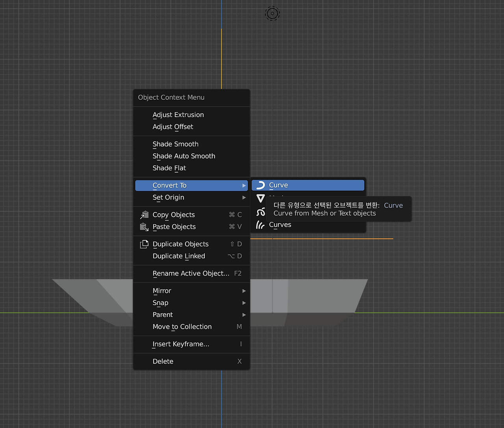The width and height of the screenshot is (504, 428).
Task: Apply Shade Smooth to the object
Action: tap(192, 144)
